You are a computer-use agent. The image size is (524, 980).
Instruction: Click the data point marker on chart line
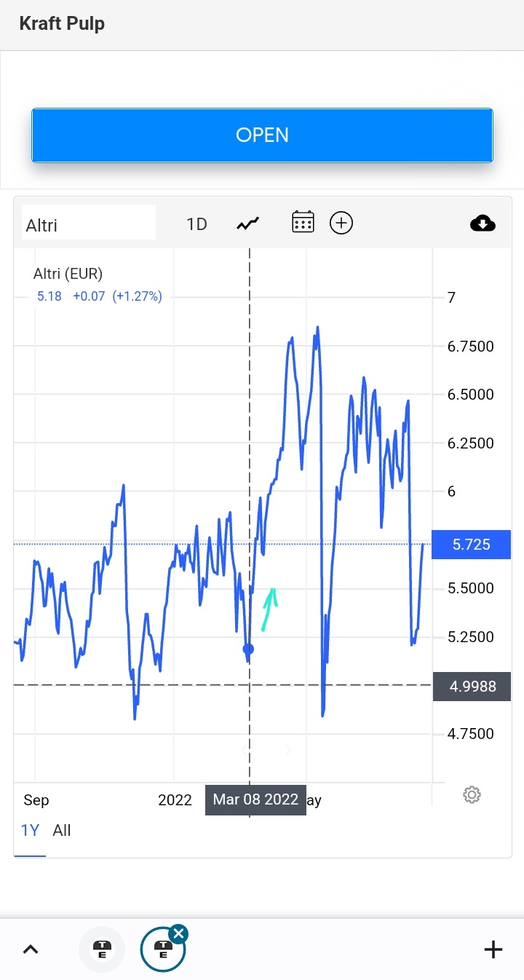tap(248, 649)
